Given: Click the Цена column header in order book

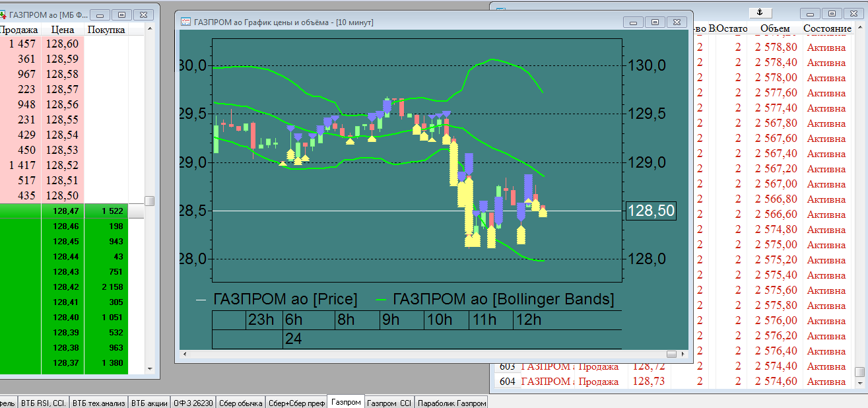Looking at the screenshot, I should (63, 30).
